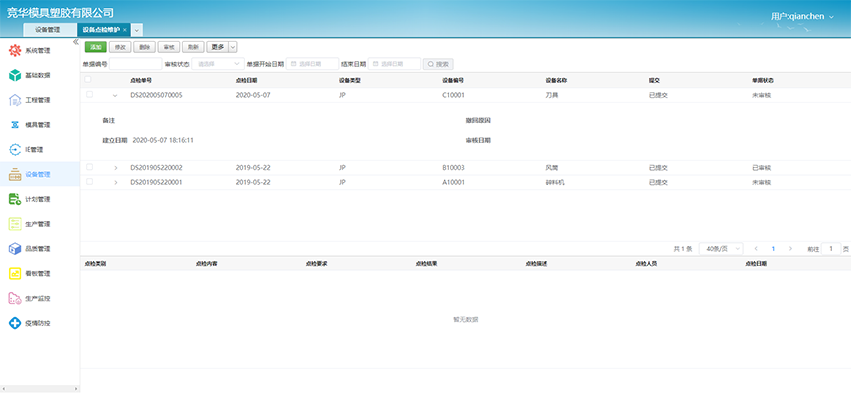Open the 40条/页 page size dropdown
This screenshot has height=393, width=851.
point(721,249)
